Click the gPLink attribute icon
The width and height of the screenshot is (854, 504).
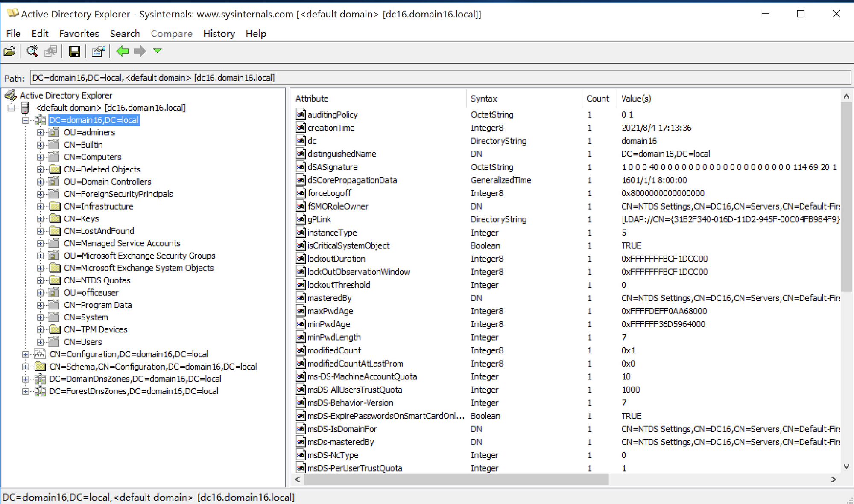[x=301, y=219]
